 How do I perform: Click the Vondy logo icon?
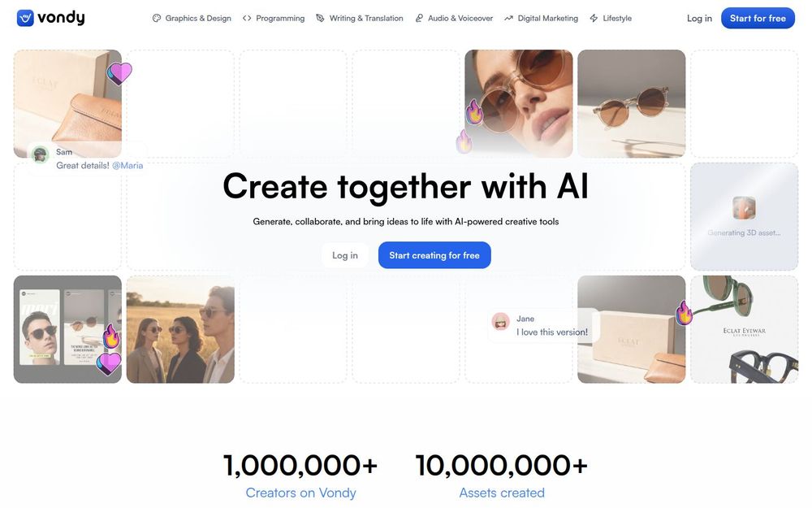pos(25,18)
